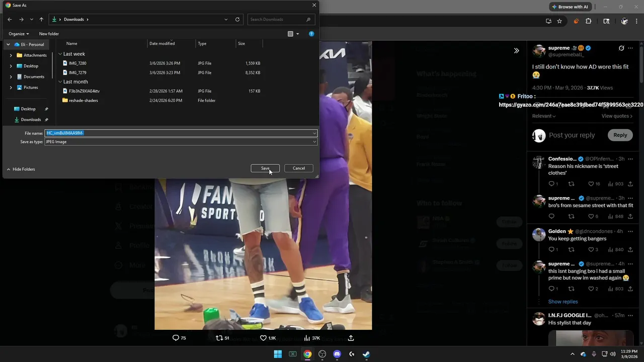The height and width of the screenshot is (362, 644).
Task: Open Steam from the taskbar
Action: click(366, 354)
